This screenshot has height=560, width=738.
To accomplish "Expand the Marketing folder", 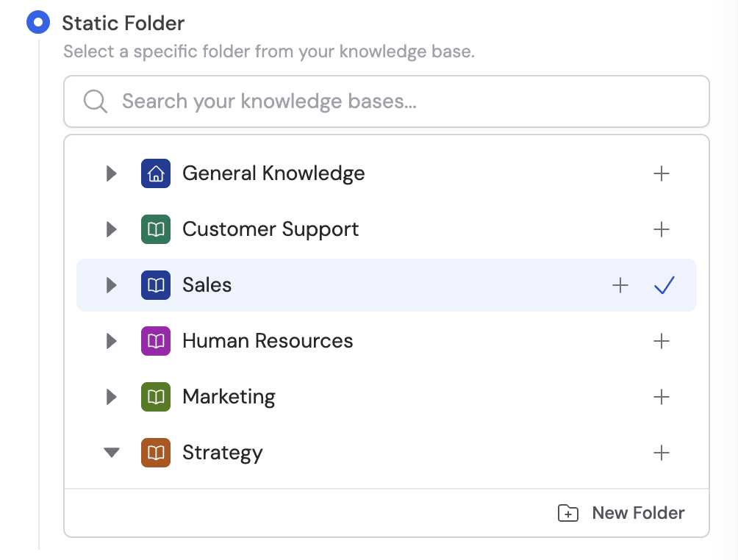I will coord(111,397).
